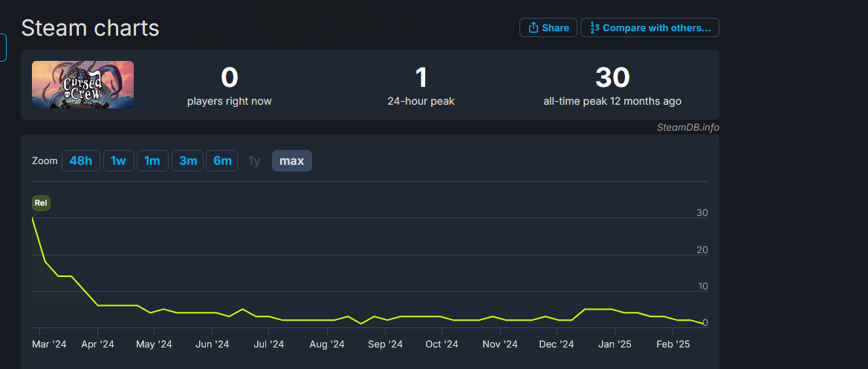Click the Sep '24 axis label
868x369 pixels.
[385, 344]
